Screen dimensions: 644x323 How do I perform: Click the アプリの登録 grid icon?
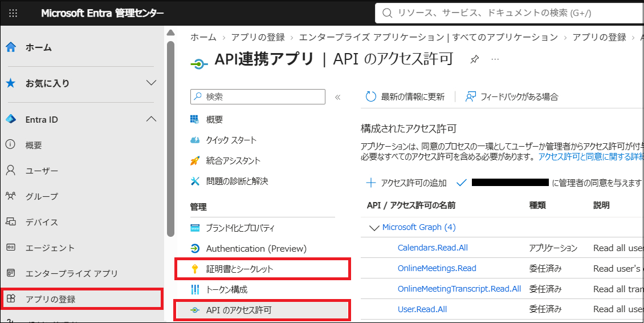tap(11, 299)
